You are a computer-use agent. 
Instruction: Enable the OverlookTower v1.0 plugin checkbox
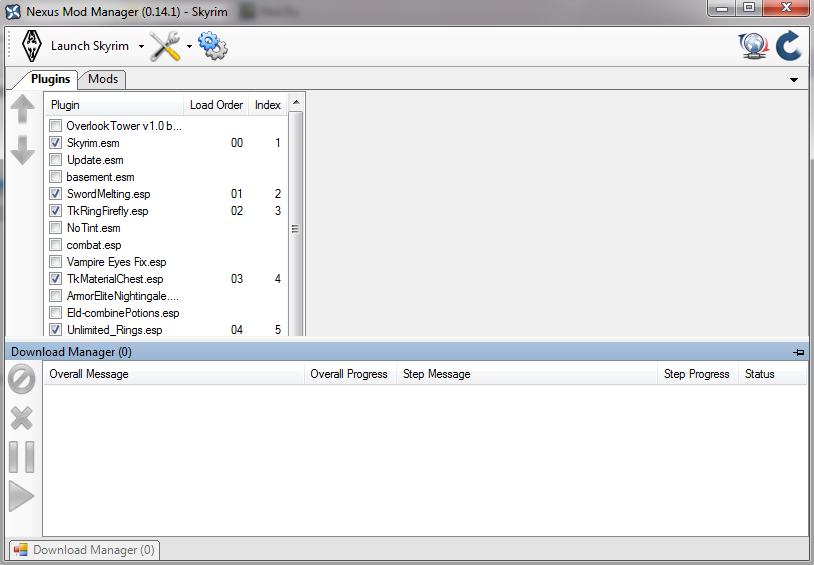pos(56,126)
